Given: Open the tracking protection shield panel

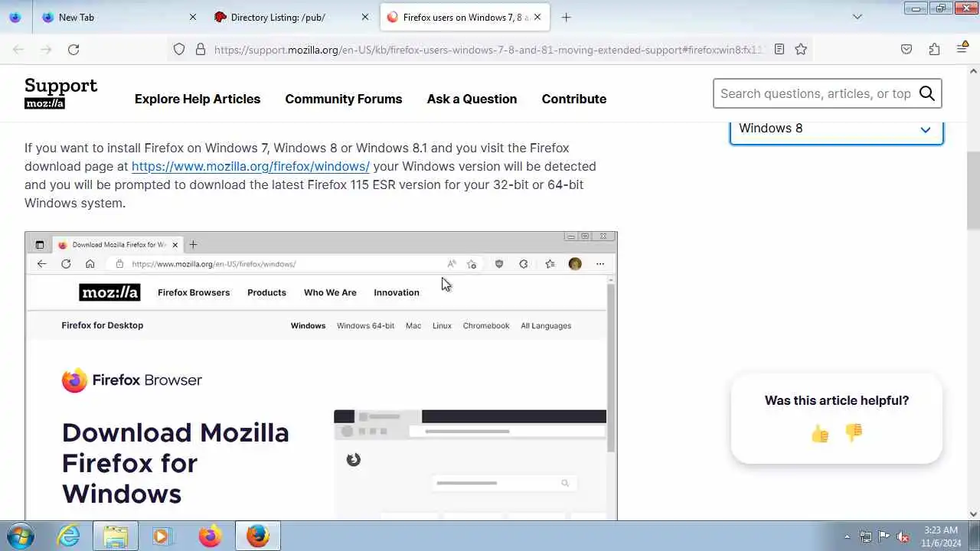Looking at the screenshot, I should pyautogui.click(x=179, y=49).
